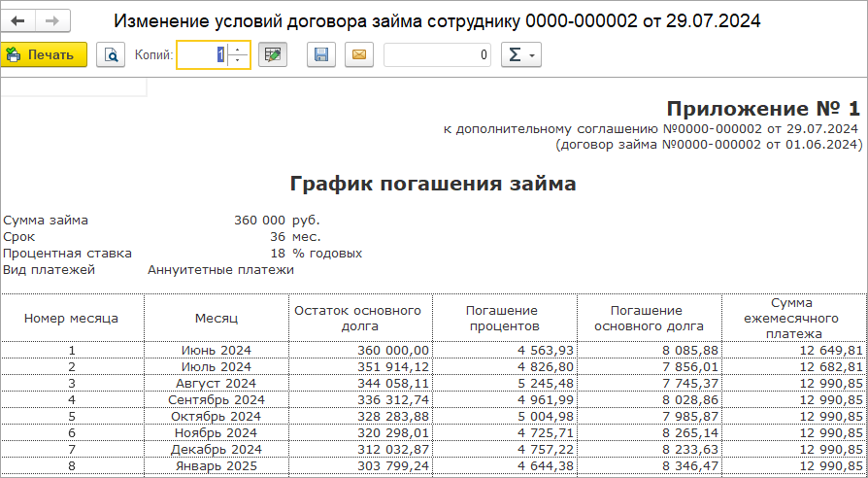Click the interest cell 4 644,38

(x=505, y=465)
